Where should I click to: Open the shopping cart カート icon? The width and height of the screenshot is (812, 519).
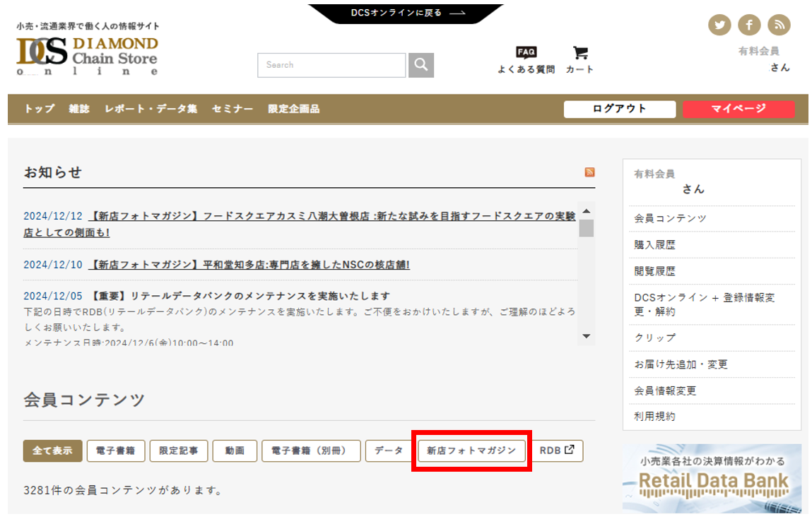click(580, 59)
